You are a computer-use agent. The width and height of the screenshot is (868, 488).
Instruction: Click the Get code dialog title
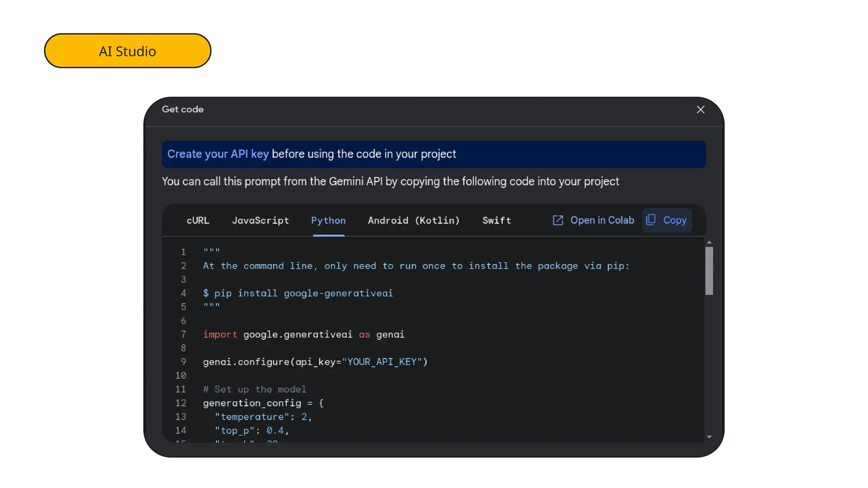click(183, 109)
